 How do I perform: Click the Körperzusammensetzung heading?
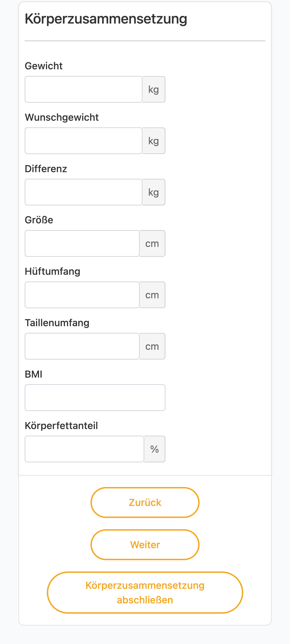tap(106, 19)
